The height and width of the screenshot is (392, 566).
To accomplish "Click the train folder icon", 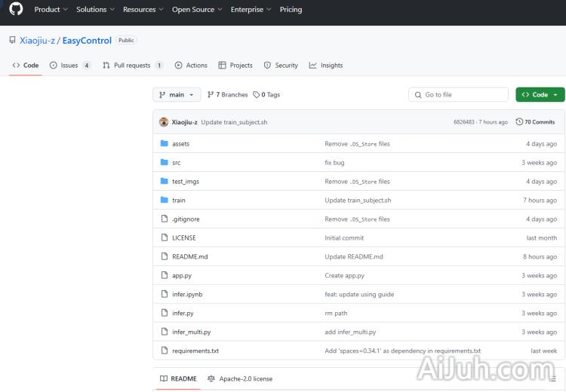I will coord(164,200).
